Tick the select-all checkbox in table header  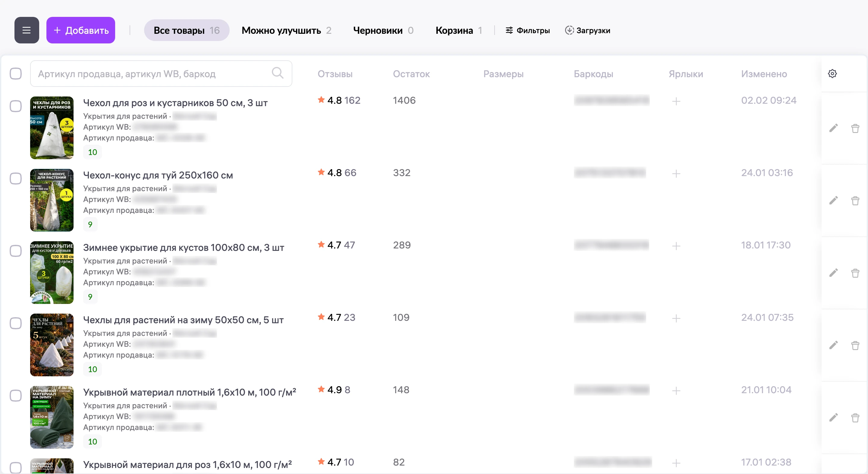(x=15, y=74)
